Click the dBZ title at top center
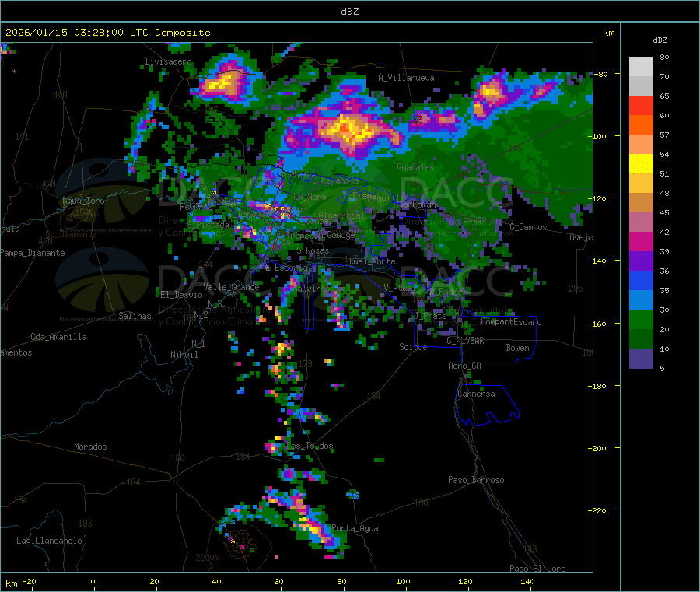 pos(349,12)
